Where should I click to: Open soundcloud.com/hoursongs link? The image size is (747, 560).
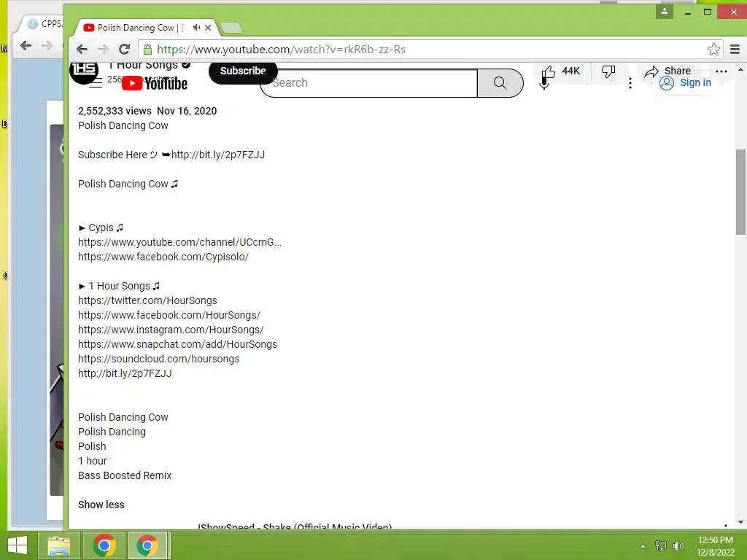click(158, 359)
